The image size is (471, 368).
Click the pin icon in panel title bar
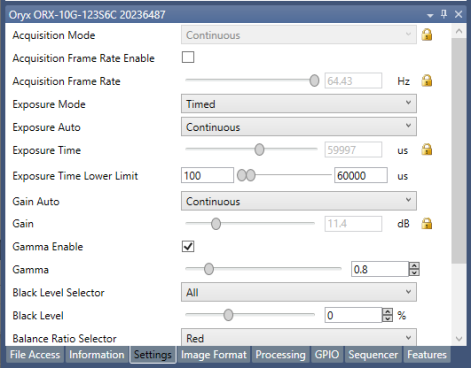[444, 14]
